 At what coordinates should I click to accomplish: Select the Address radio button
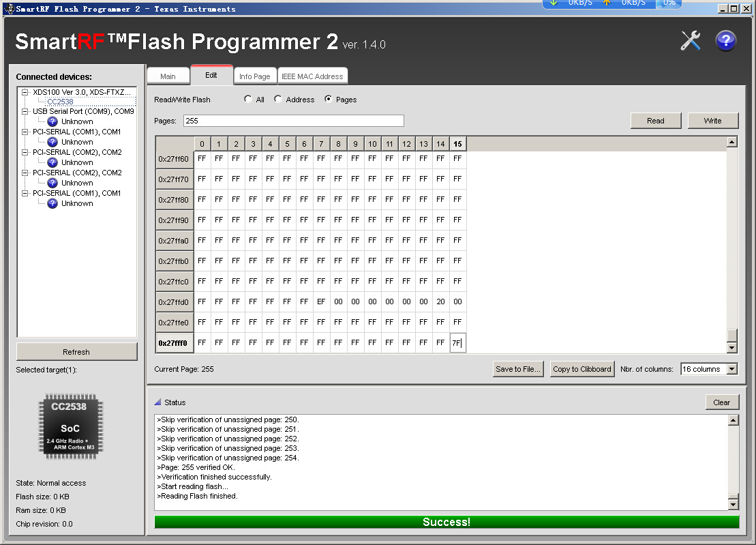coord(277,99)
